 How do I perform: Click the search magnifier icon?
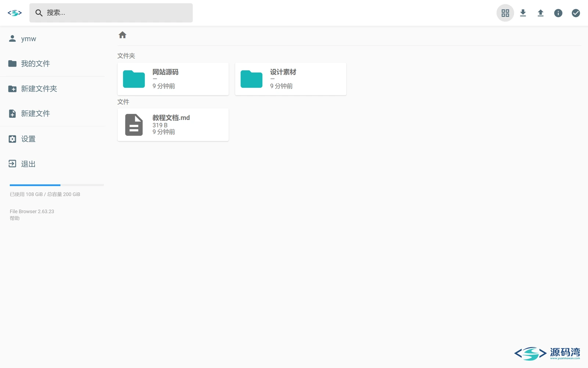[x=39, y=13]
